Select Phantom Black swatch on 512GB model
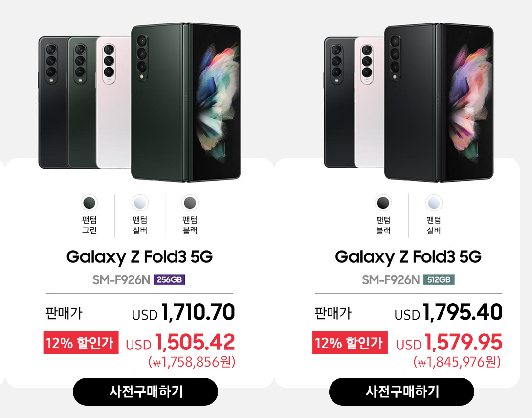Screen dimensions: 532x418 pyautogui.click(x=383, y=203)
